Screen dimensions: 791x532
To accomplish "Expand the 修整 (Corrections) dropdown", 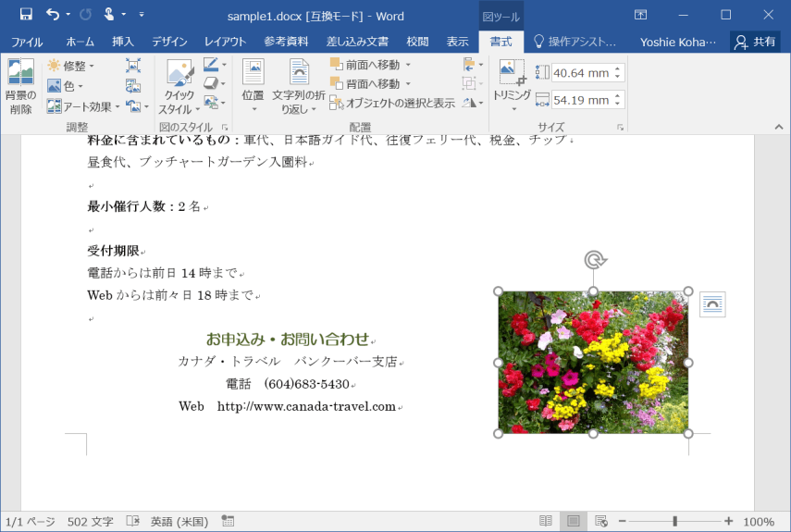I will [70, 66].
